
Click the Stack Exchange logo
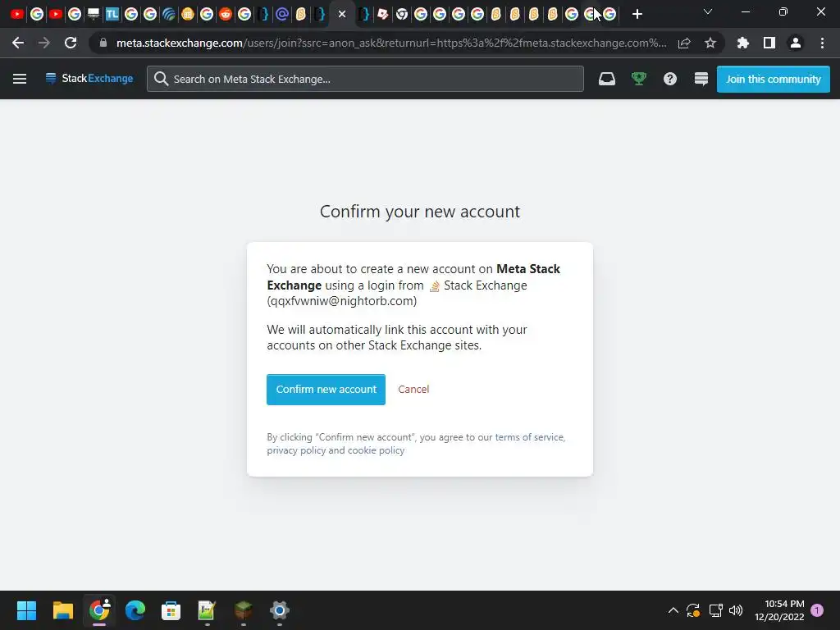coord(89,79)
